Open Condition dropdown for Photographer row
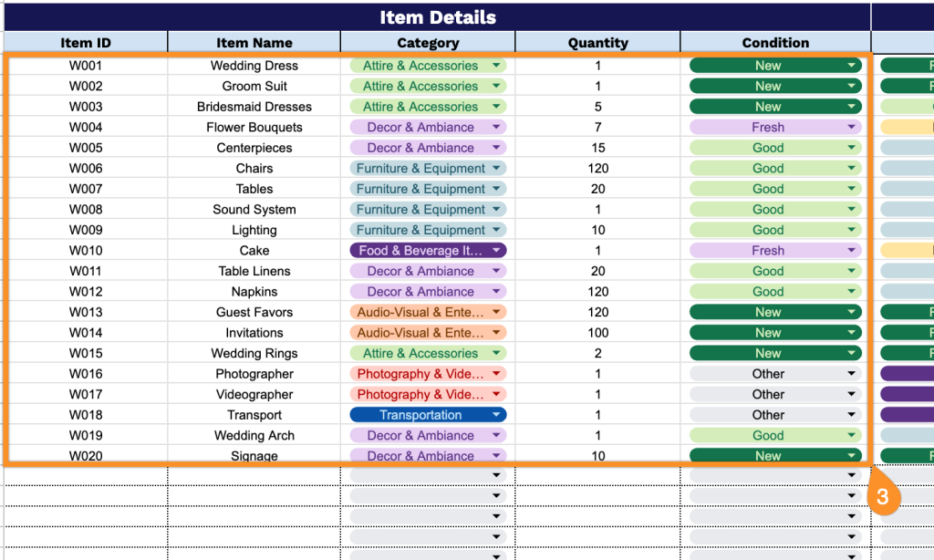Screen dimensions: 934x560 tap(851, 374)
